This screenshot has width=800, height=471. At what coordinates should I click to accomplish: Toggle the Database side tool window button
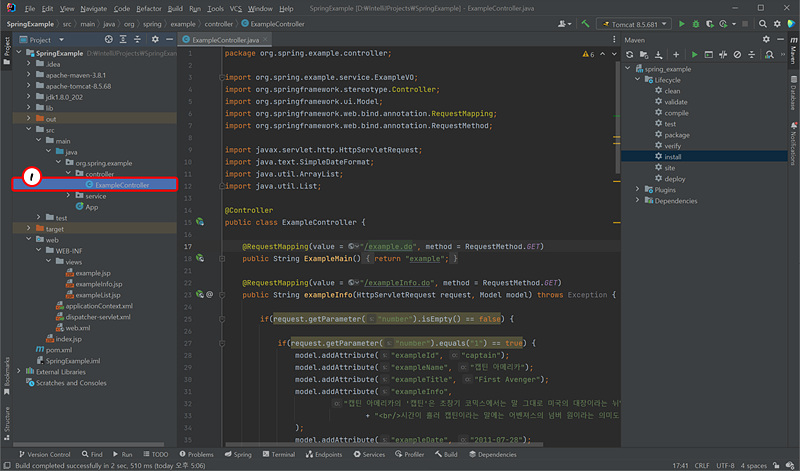794,93
